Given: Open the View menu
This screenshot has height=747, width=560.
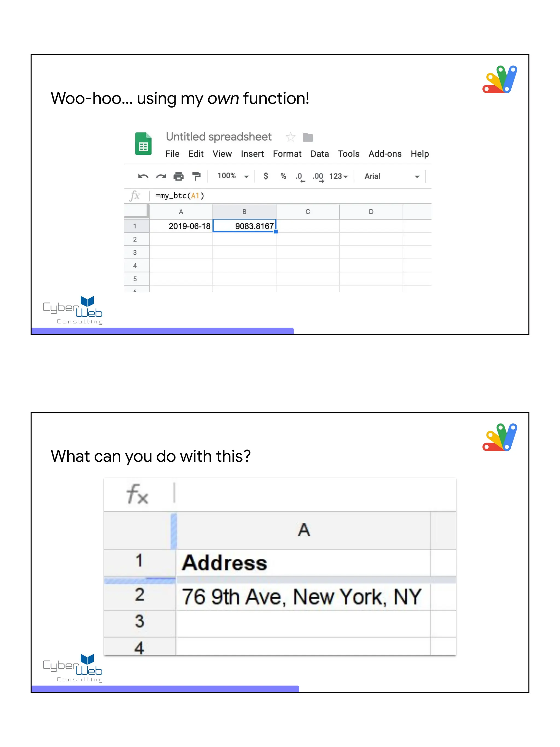Looking at the screenshot, I should [222, 154].
